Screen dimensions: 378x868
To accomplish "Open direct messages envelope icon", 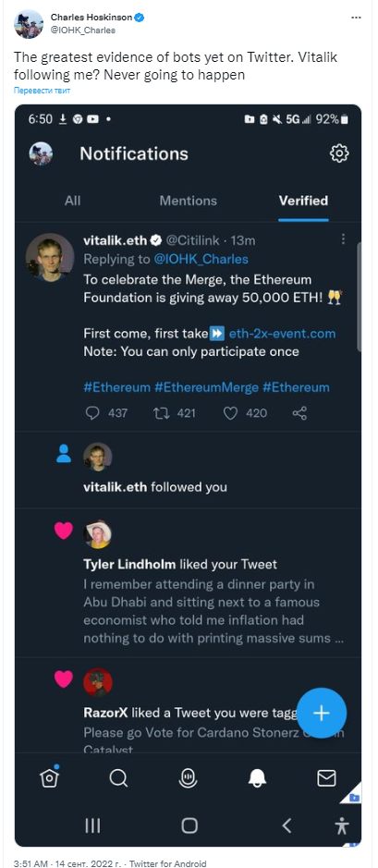I will [326, 778].
